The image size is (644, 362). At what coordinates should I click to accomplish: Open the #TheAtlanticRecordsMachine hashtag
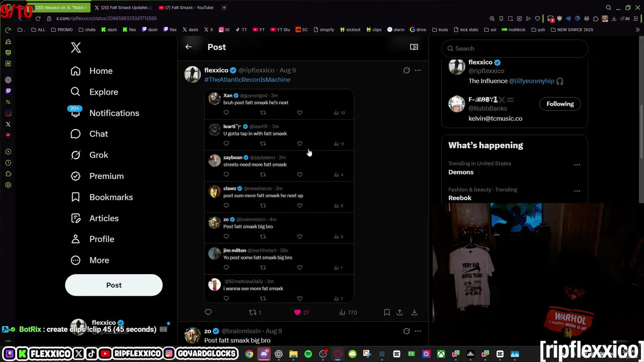pyautogui.click(x=247, y=79)
